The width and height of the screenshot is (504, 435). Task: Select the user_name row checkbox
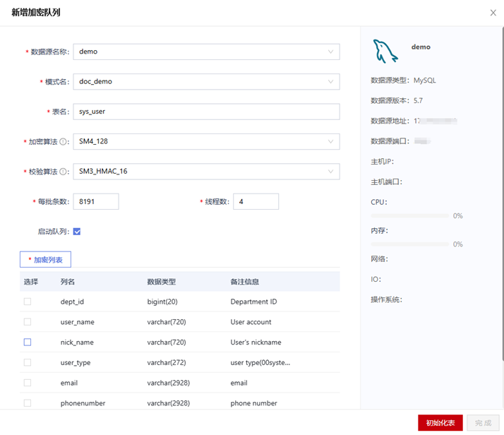(x=28, y=322)
